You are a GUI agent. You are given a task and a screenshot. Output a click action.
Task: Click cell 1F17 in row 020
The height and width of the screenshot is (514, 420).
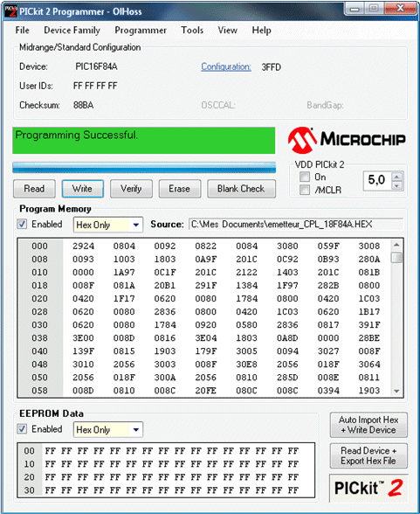(x=124, y=298)
